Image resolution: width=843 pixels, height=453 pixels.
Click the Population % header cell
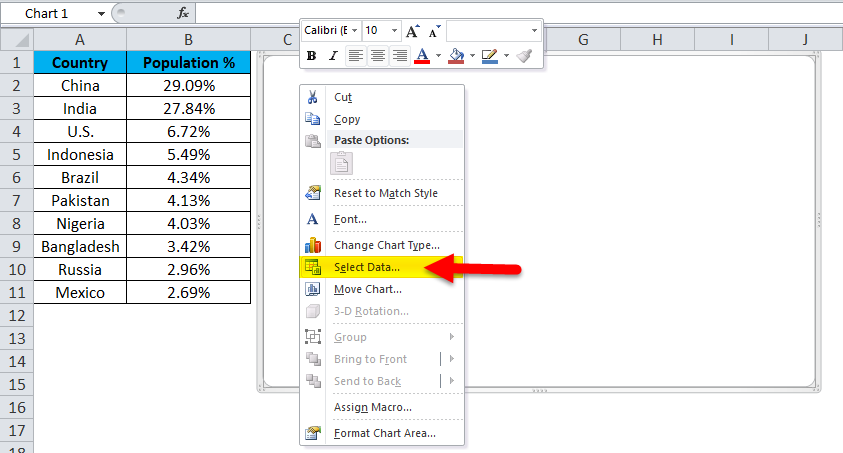pos(189,63)
